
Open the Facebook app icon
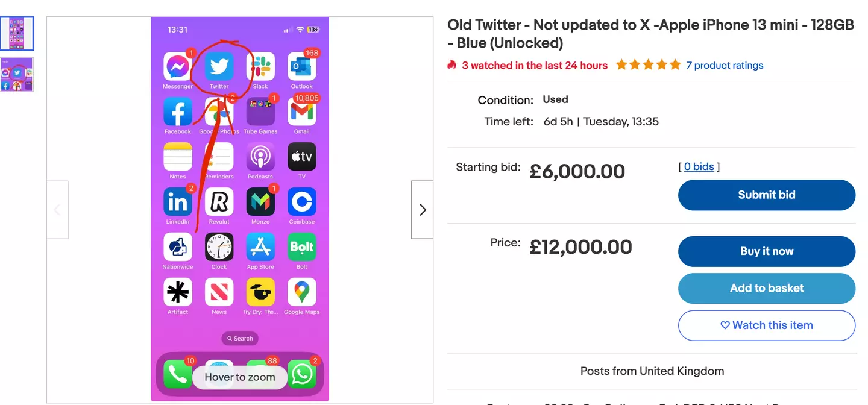(177, 113)
